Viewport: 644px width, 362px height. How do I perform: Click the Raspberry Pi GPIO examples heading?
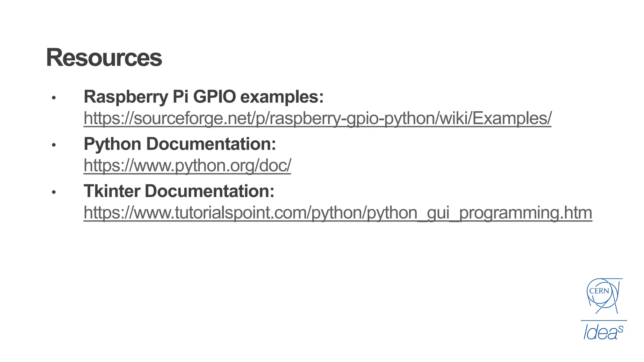pos(203,96)
